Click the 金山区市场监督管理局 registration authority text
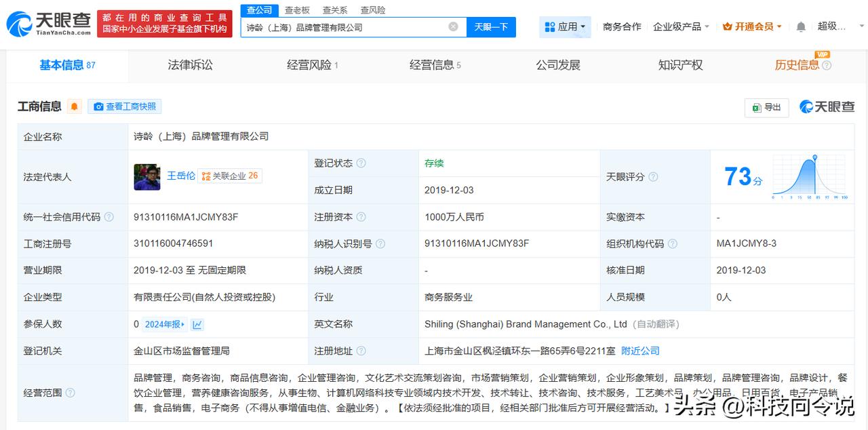Viewport: 868px width, 430px height. point(182,351)
